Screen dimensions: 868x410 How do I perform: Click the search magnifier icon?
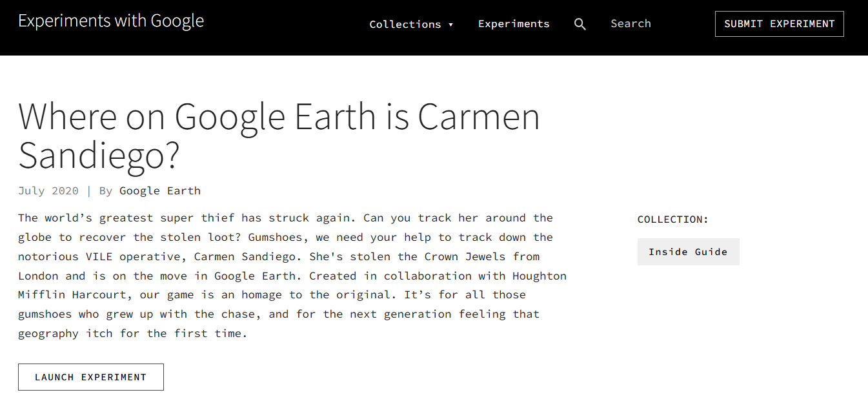(580, 25)
